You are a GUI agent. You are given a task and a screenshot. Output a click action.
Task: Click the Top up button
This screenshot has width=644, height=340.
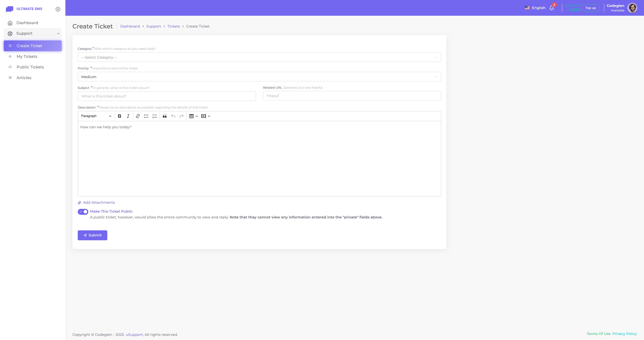point(591,8)
